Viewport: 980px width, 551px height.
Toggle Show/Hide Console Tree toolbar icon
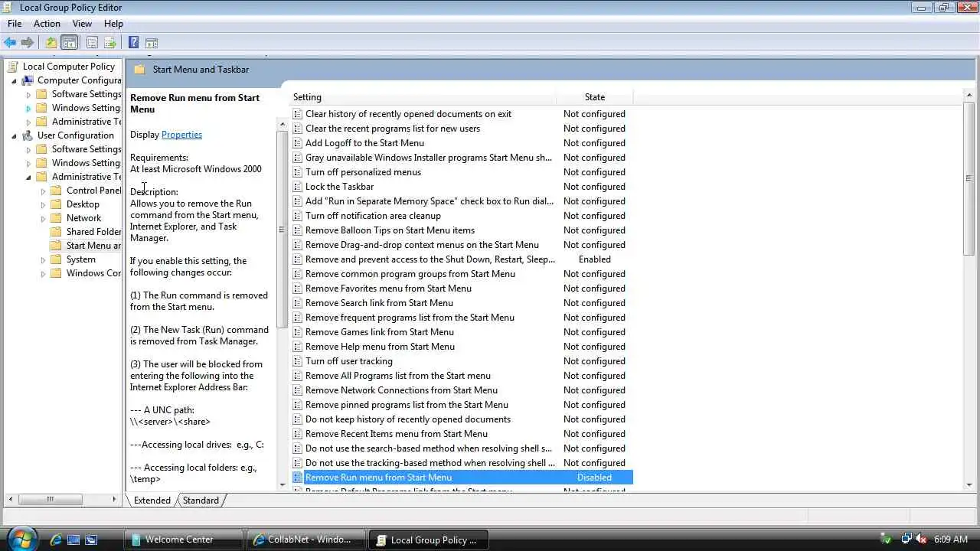[69, 43]
